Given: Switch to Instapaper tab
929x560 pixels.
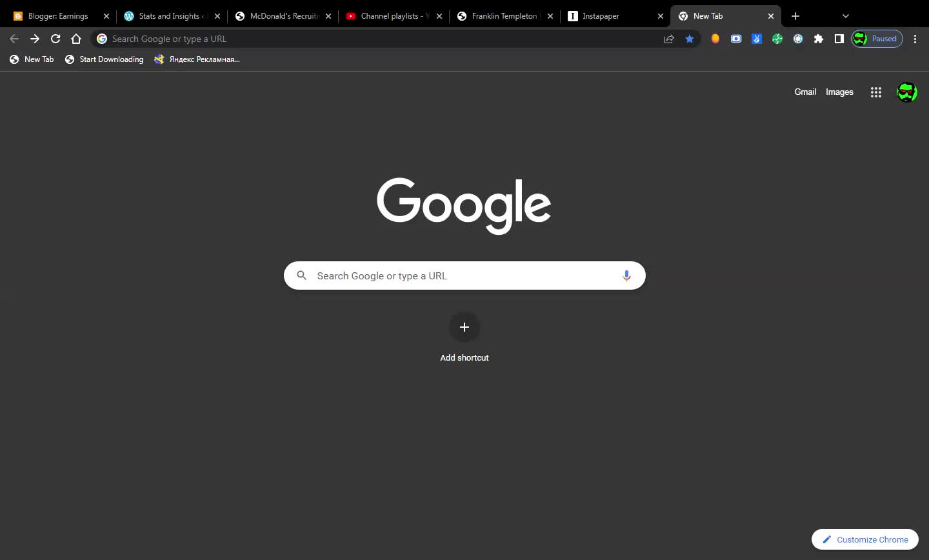Looking at the screenshot, I should pos(616,16).
